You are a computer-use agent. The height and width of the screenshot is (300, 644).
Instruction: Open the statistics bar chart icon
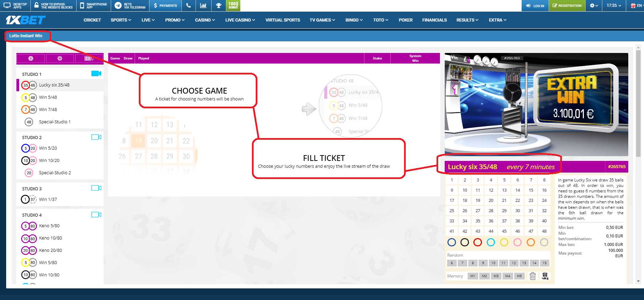point(203,5)
